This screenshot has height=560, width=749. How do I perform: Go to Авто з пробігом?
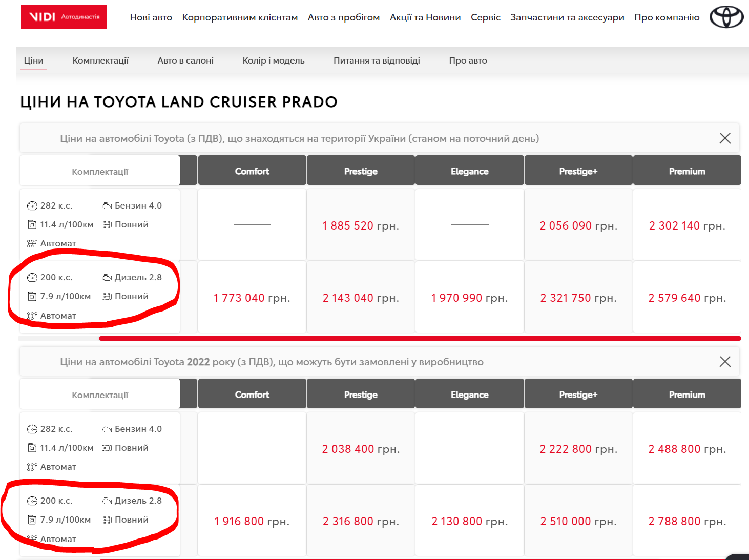(343, 17)
